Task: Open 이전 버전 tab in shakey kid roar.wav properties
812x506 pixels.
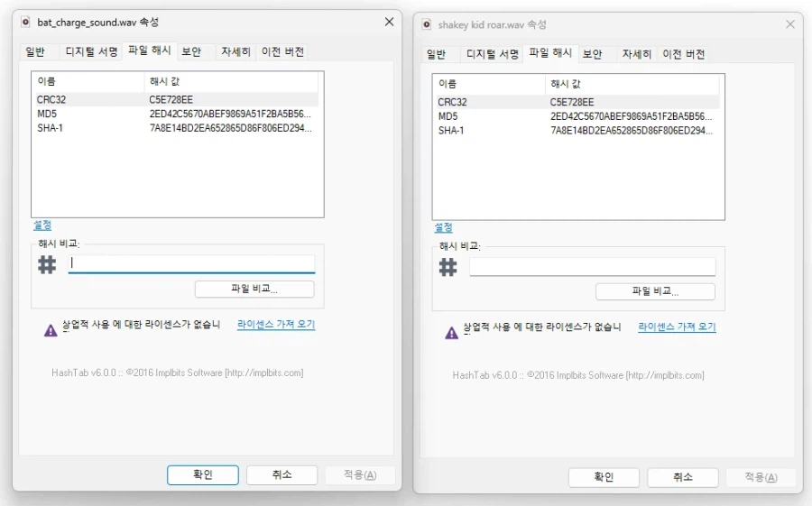Action: pyautogui.click(x=683, y=54)
